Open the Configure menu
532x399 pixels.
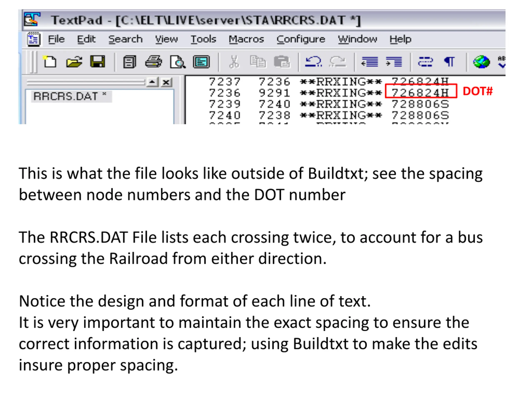(x=301, y=39)
